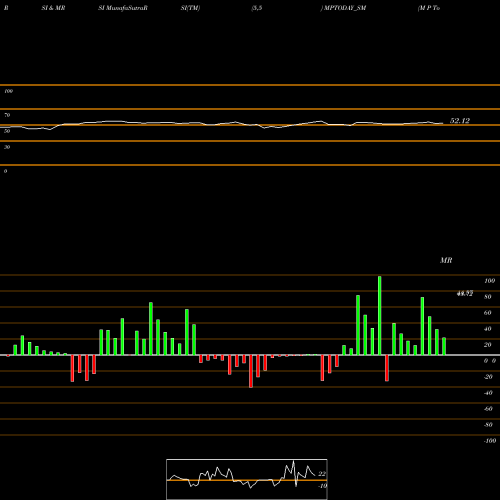Screen dimensions: 500x500
Task: Click the MR axis label -100
Action: click(490, 441)
